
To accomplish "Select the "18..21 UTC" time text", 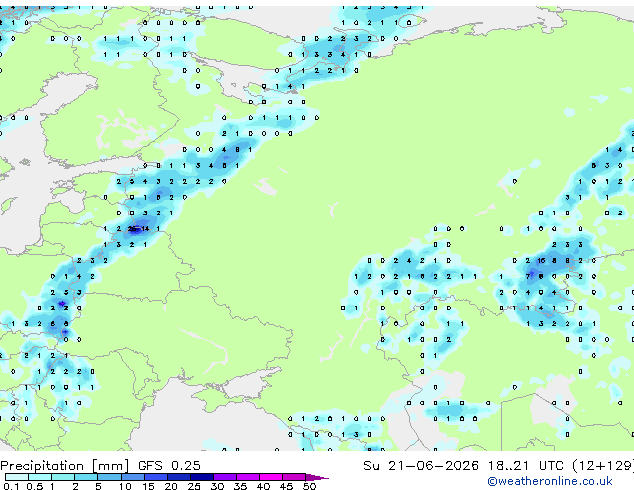I will click(525, 466).
